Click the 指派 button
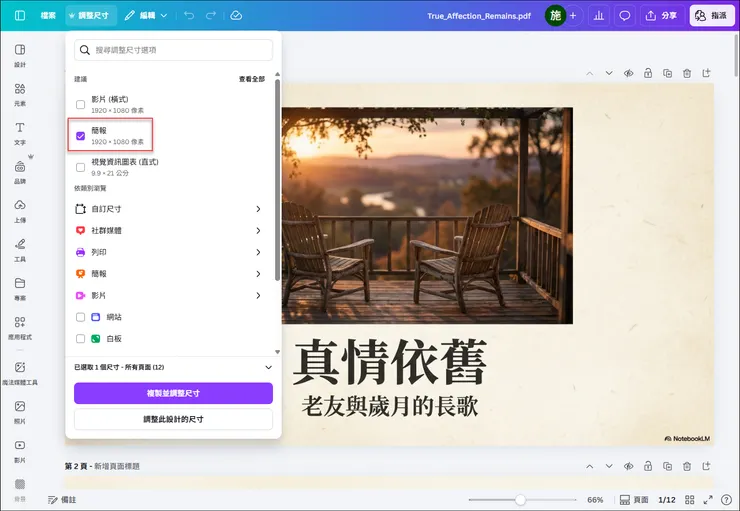The image size is (740, 511). tap(712, 16)
